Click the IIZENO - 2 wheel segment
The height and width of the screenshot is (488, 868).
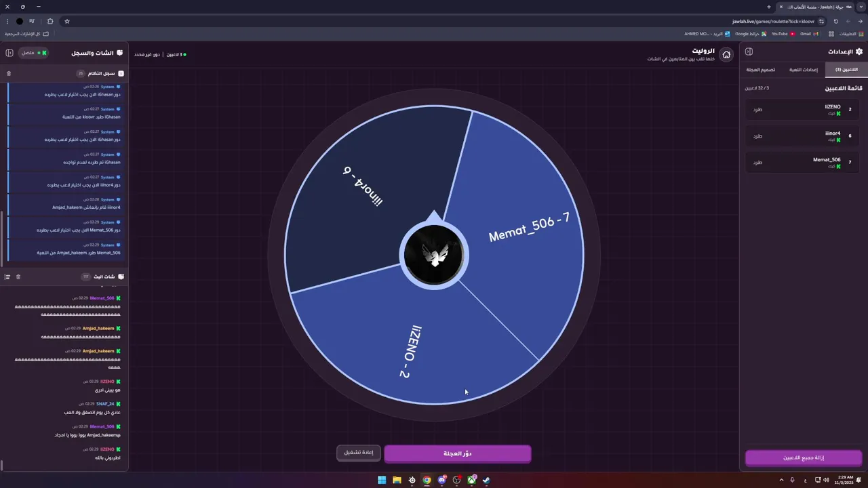tap(411, 351)
